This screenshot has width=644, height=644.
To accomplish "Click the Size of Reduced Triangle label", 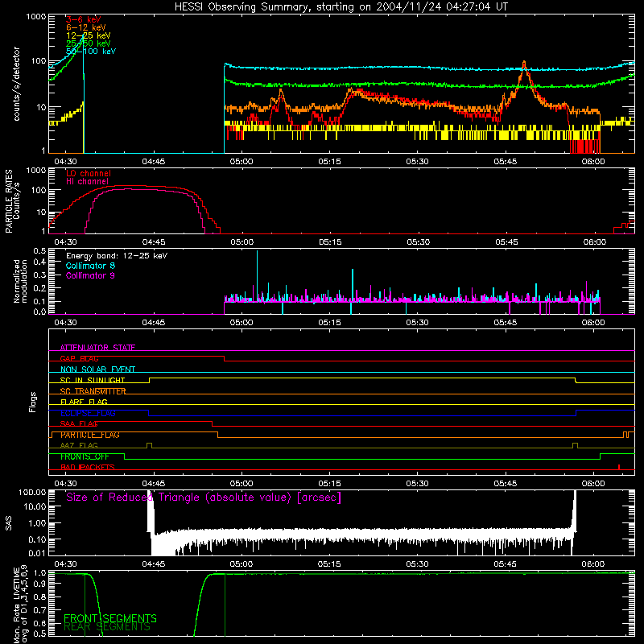I will pos(204,497).
